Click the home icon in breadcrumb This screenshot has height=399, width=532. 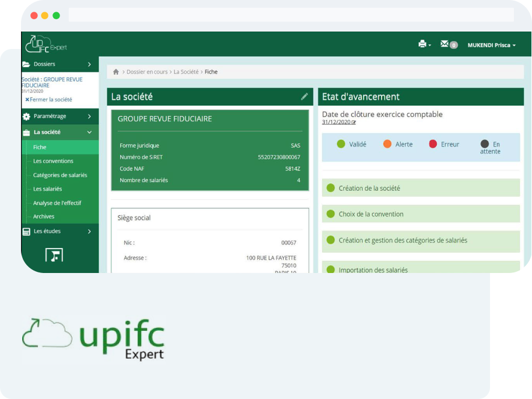coord(116,72)
